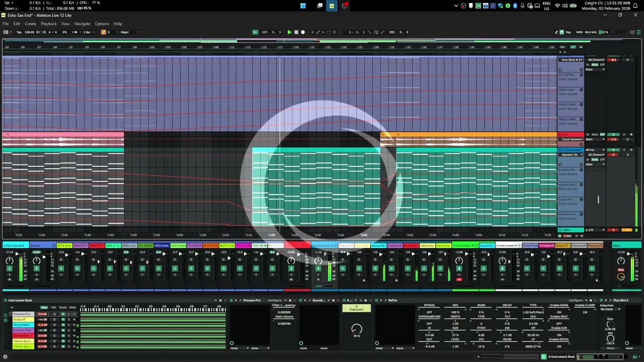Click the ENG US language indicator
The image size is (644, 362).
coord(546,6)
